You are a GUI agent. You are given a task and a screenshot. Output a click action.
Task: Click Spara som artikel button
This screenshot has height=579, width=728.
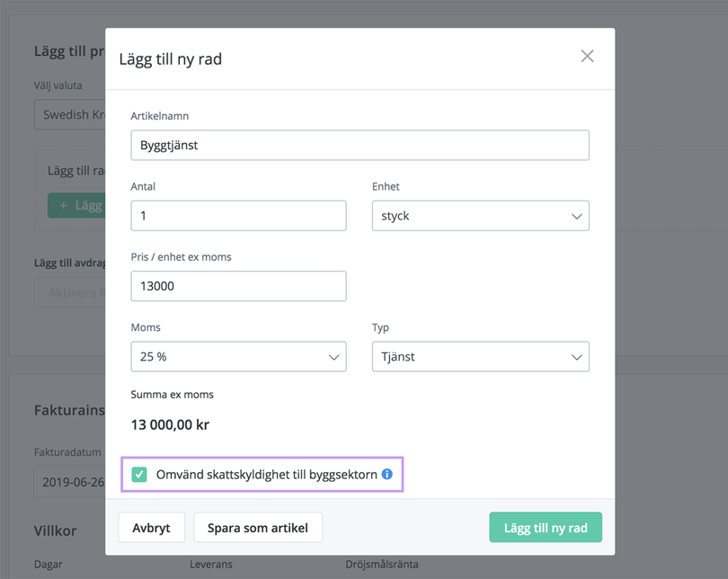coord(258,528)
